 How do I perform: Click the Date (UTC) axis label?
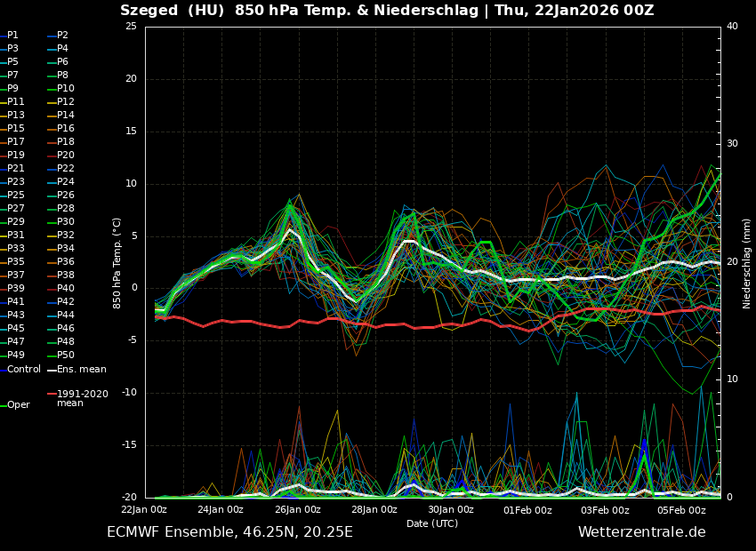(432, 523)
